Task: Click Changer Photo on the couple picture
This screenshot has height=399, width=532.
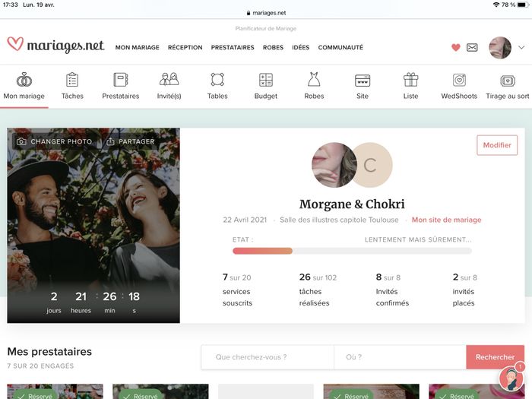Action: point(54,141)
